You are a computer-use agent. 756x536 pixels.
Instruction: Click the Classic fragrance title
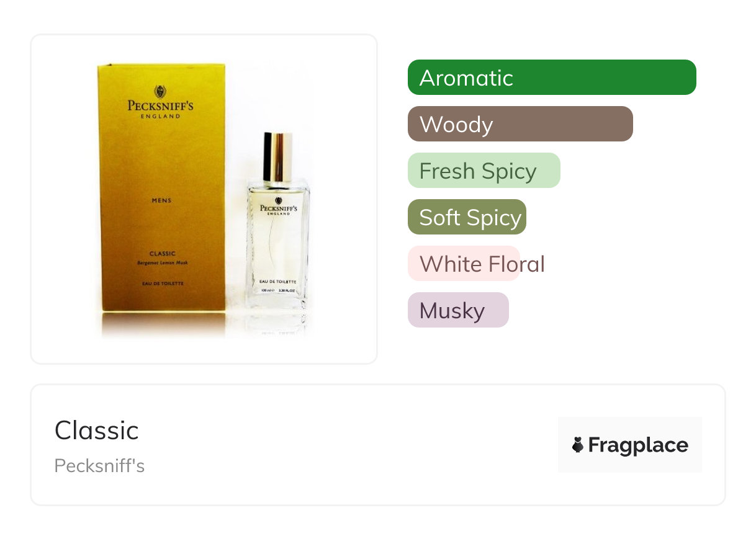[96, 431]
